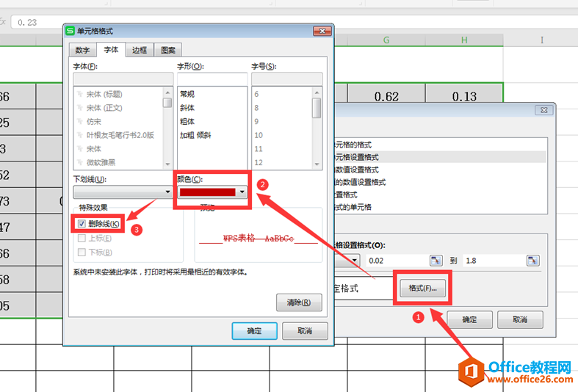Image resolution: width=578 pixels, height=392 pixels.
Task: Select font size 8
Action: 256,108
